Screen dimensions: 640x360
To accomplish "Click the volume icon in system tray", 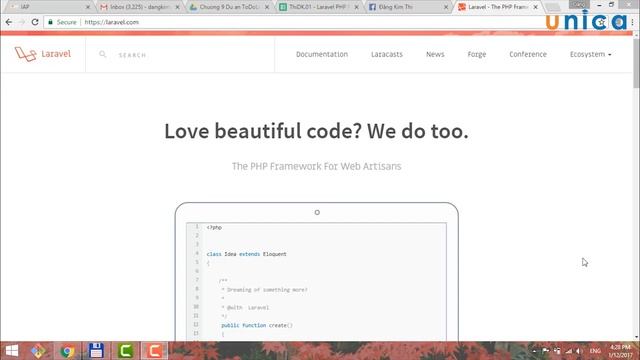I will [578, 351].
